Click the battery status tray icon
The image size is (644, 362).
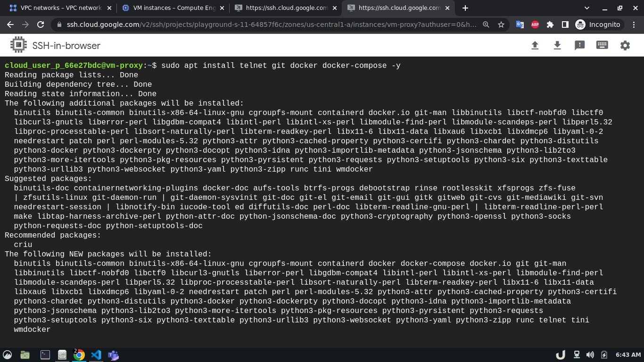[604, 354]
